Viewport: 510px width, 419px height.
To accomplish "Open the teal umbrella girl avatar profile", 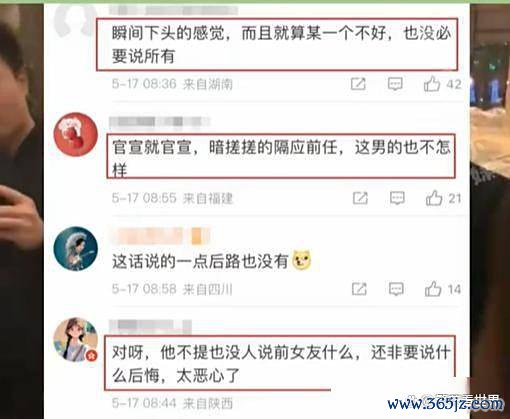I will point(76,249).
